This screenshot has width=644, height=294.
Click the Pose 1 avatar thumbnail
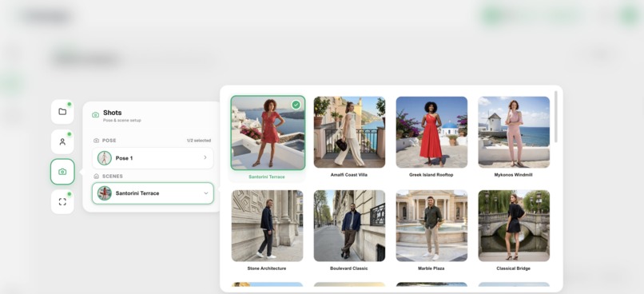click(x=105, y=158)
